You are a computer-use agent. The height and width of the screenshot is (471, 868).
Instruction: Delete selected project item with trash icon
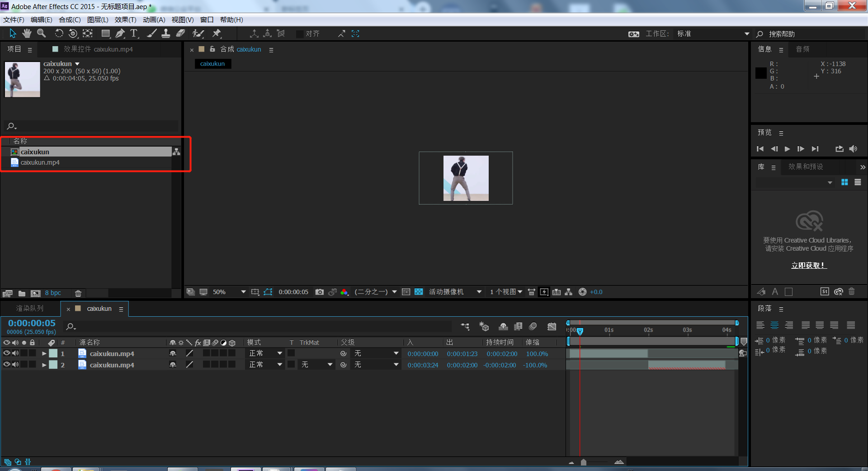pos(78,293)
